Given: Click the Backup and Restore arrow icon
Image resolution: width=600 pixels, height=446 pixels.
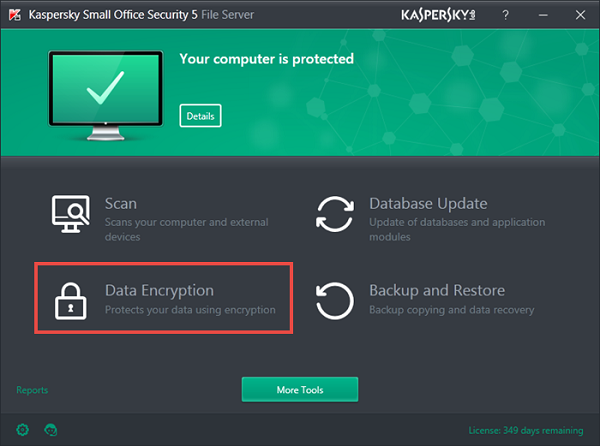Looking at the screenshot, I should point(336,299).
